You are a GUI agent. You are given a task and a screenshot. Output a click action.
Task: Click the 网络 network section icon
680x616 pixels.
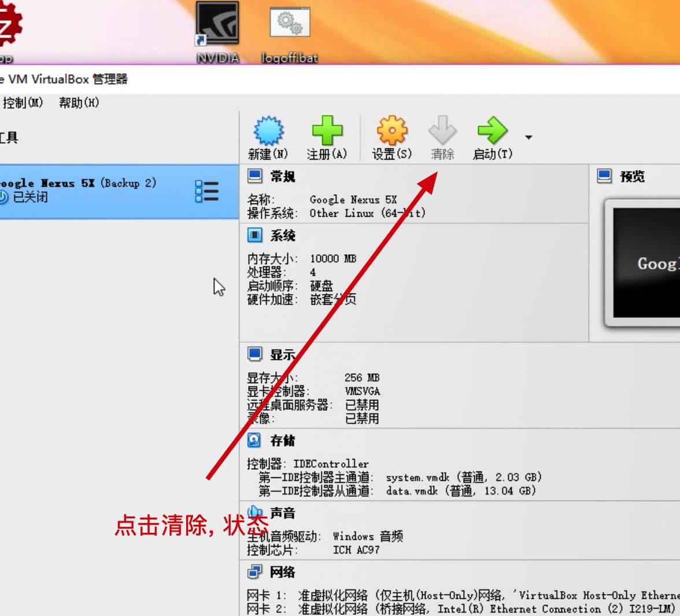click(254, 572)
